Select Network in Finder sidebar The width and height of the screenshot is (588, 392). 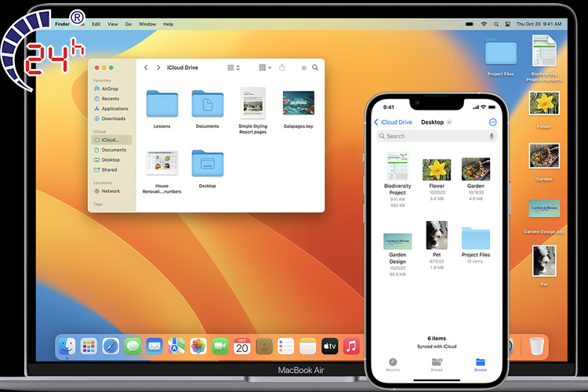coord(111,191)
